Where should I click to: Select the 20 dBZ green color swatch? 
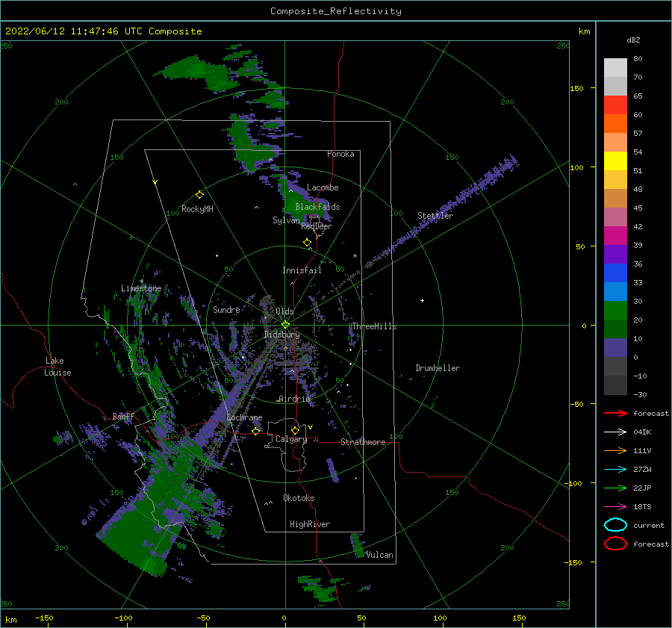pyautogui.click(x=615, y=311)
